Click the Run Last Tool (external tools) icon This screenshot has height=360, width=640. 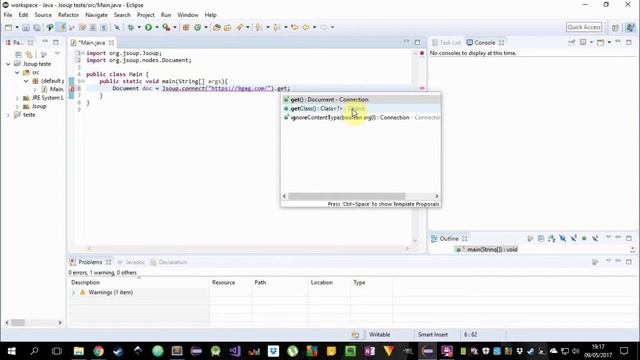[166, 27]
